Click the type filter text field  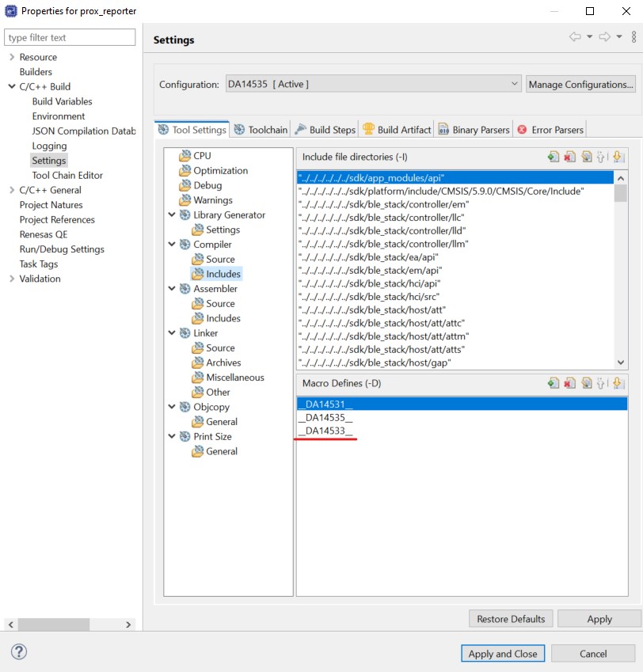point(70,37)
